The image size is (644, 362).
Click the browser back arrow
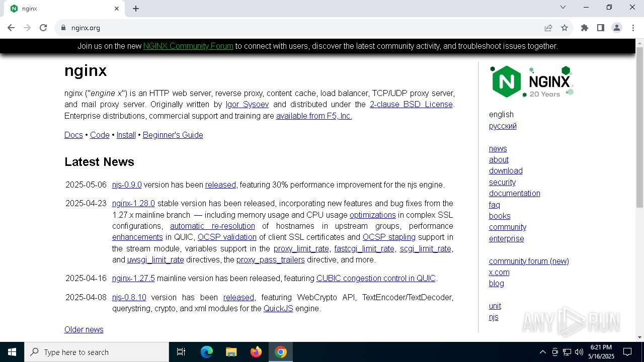tap(11, 28)
